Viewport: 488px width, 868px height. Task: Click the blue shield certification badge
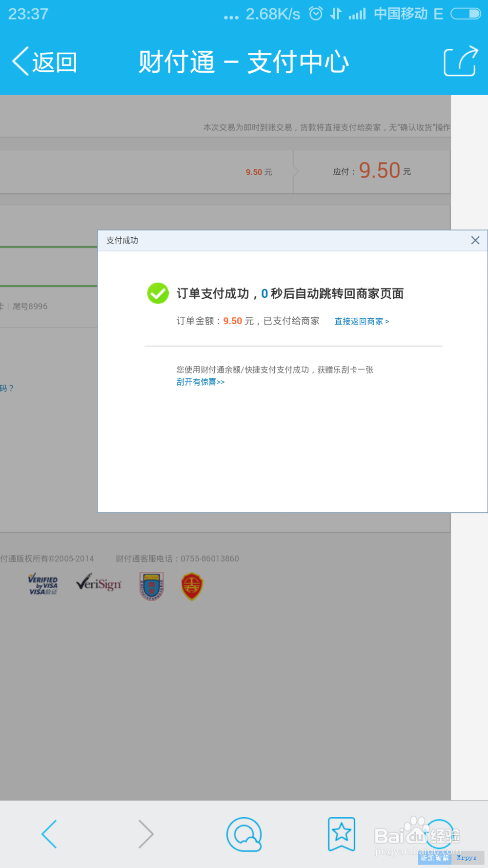(151, 586)
